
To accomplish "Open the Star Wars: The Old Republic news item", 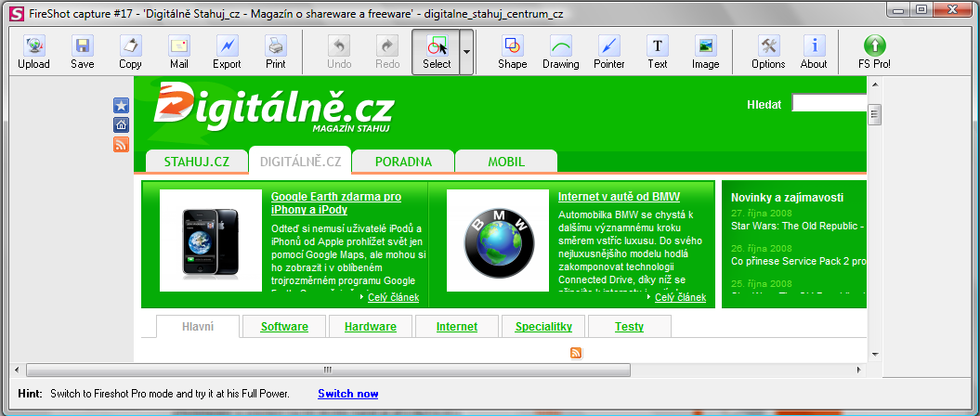I will coord(798,227).
